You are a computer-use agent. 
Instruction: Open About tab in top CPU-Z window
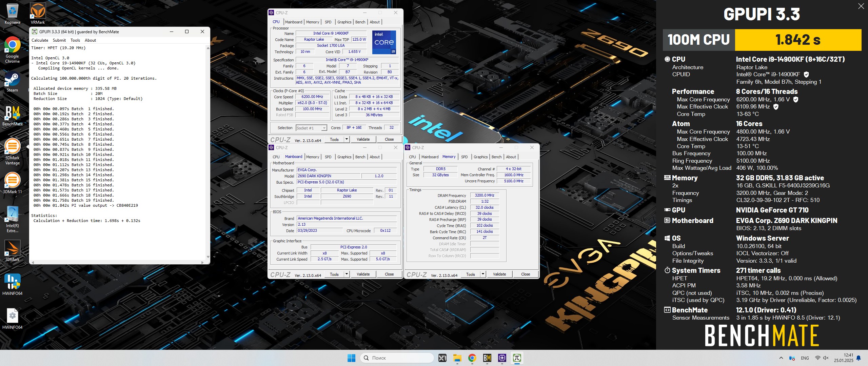[375, 22]
